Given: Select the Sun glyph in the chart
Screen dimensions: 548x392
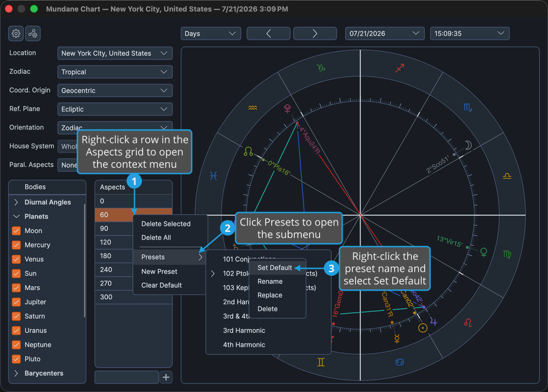Looking at the screenshot, I should [423, 328].
